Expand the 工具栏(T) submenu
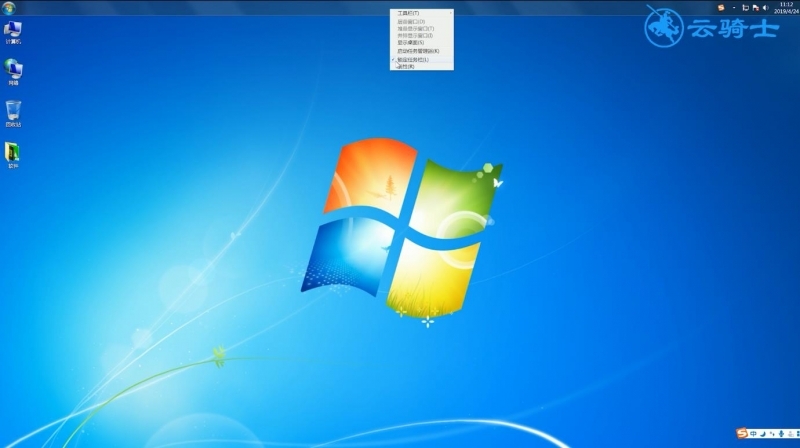 click(421, 13)
